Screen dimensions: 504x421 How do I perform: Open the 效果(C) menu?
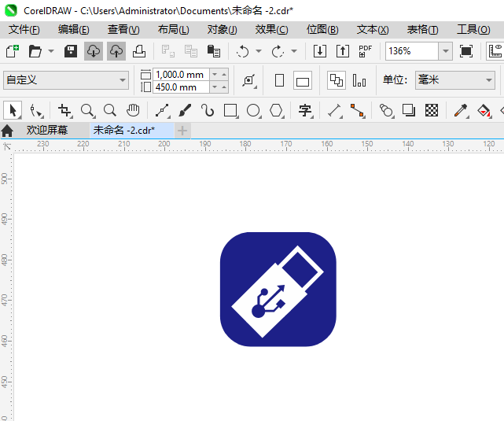coord(271,30)
